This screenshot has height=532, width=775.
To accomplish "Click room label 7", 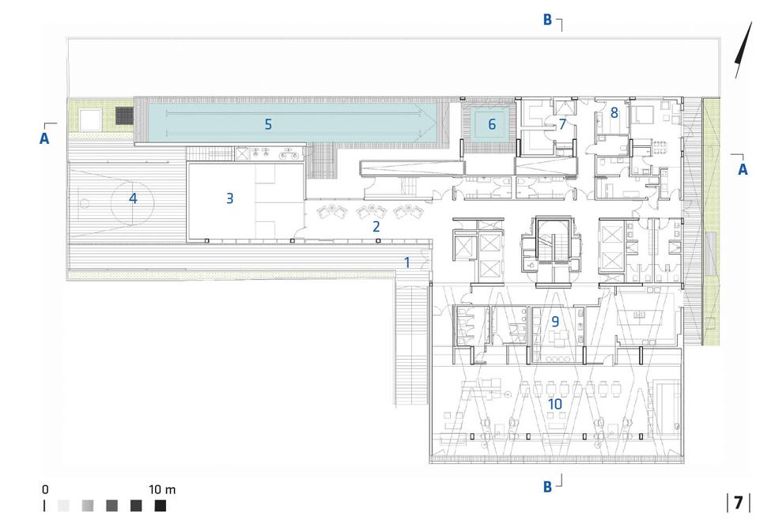I will pyautogui.click(x=562, y=124).
